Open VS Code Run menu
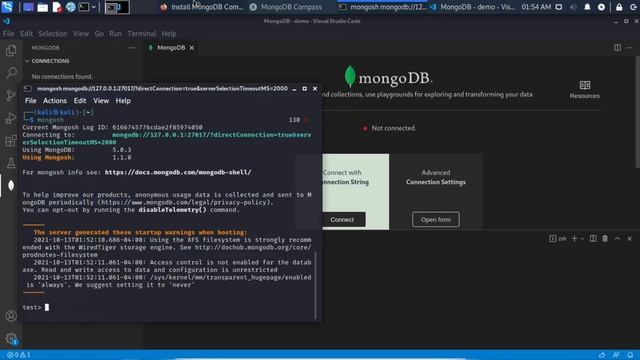Screen dimensions: 640x360 pyautogui.click(x=115, y=33)
